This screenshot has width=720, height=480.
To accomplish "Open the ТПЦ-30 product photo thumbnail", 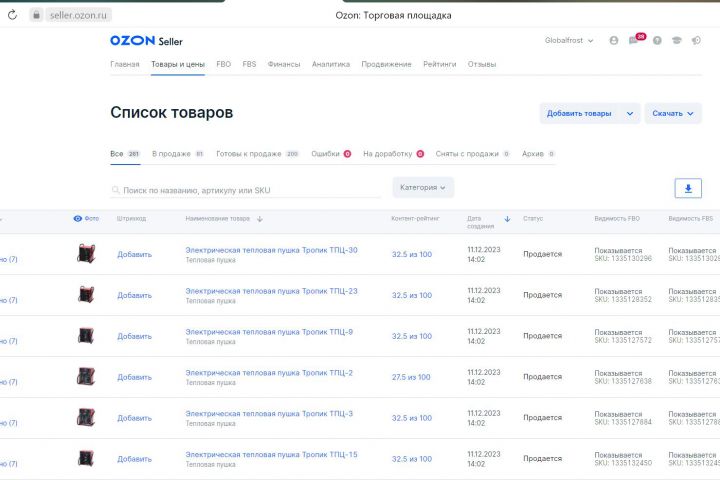I will (86, 254).
